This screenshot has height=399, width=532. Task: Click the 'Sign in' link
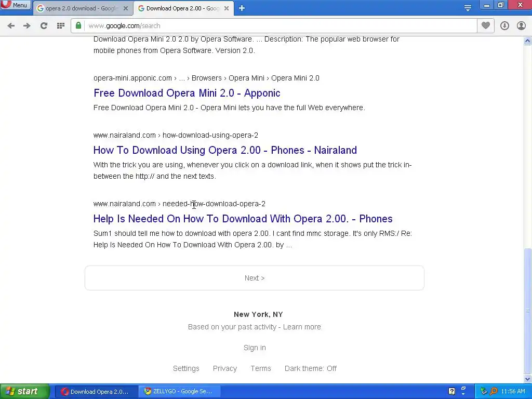(x=255, y=348)
